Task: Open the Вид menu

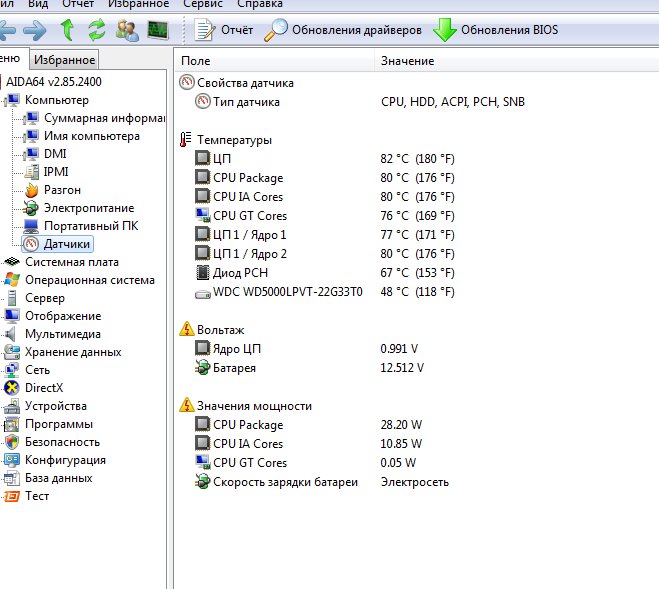Action: click(x=38, y=4)
